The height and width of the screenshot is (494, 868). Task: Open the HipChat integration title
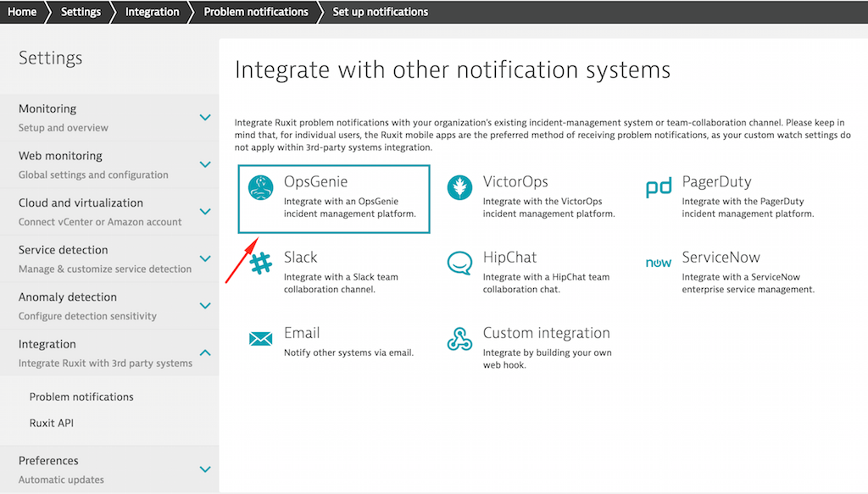509,258
